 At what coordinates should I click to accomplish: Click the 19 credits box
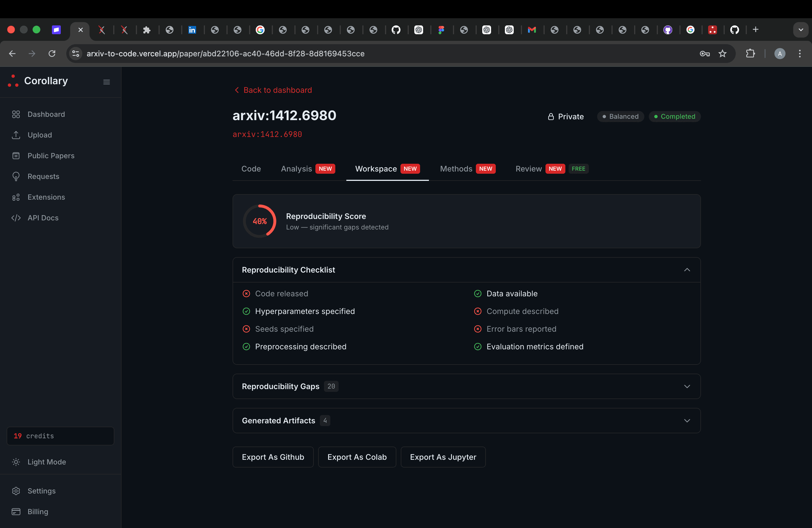pos(60,436)
